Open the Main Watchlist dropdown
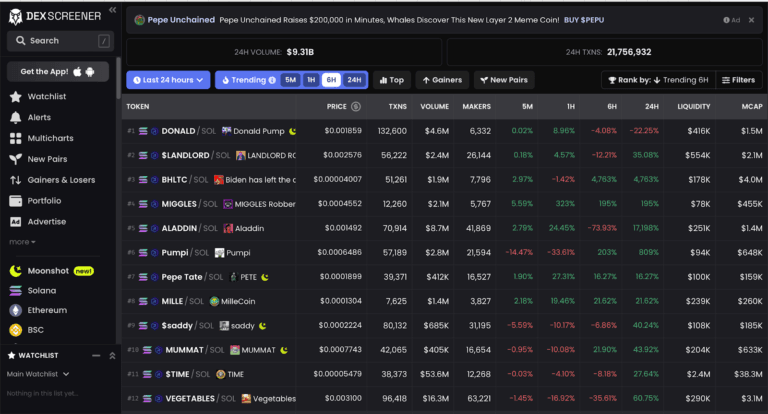 [38, 374]
